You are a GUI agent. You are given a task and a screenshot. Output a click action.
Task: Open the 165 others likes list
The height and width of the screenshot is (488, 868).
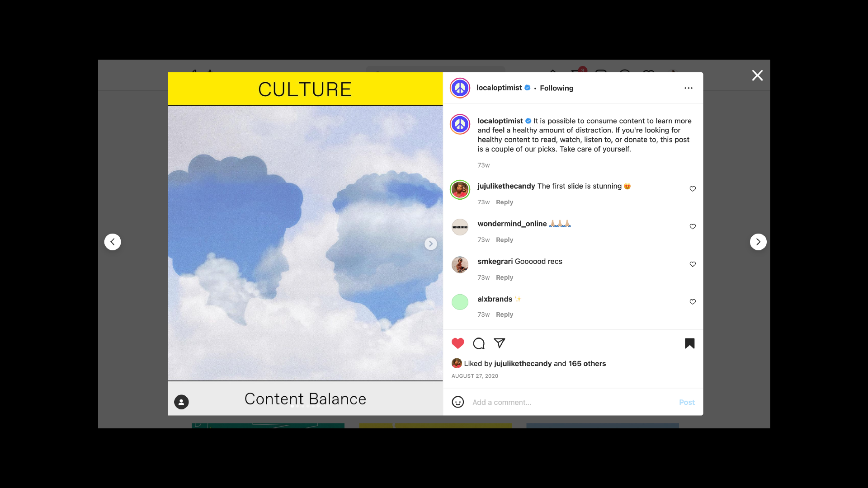pos(587,363)
